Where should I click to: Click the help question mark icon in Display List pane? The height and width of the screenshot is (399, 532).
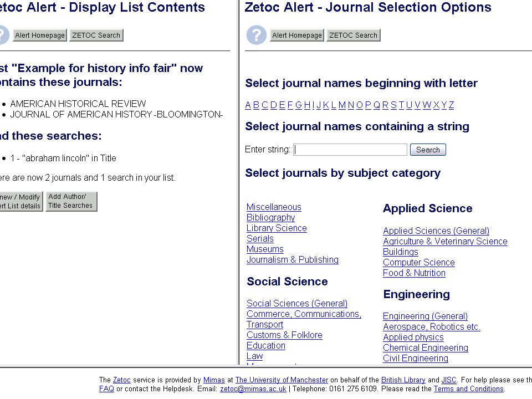point(4,35)
